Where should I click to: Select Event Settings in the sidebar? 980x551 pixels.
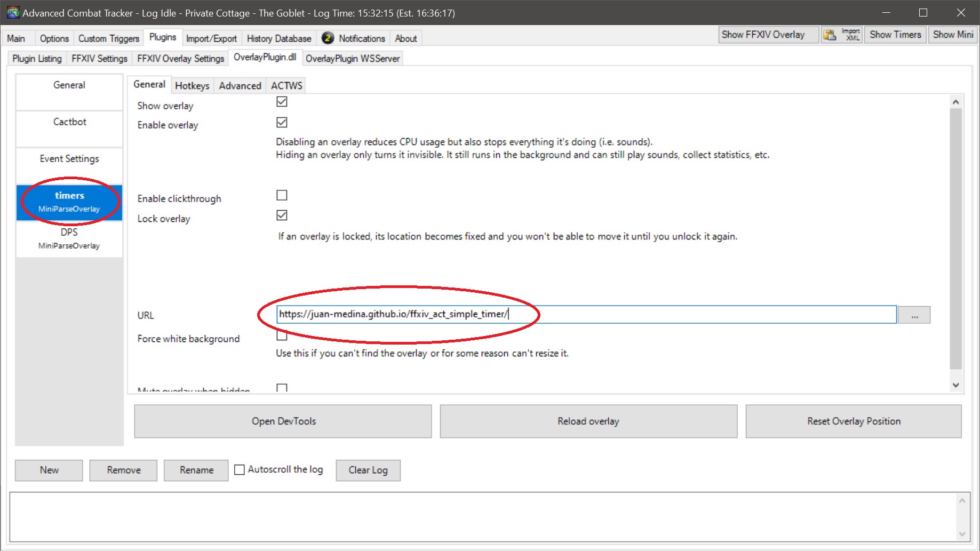(69, 165)
